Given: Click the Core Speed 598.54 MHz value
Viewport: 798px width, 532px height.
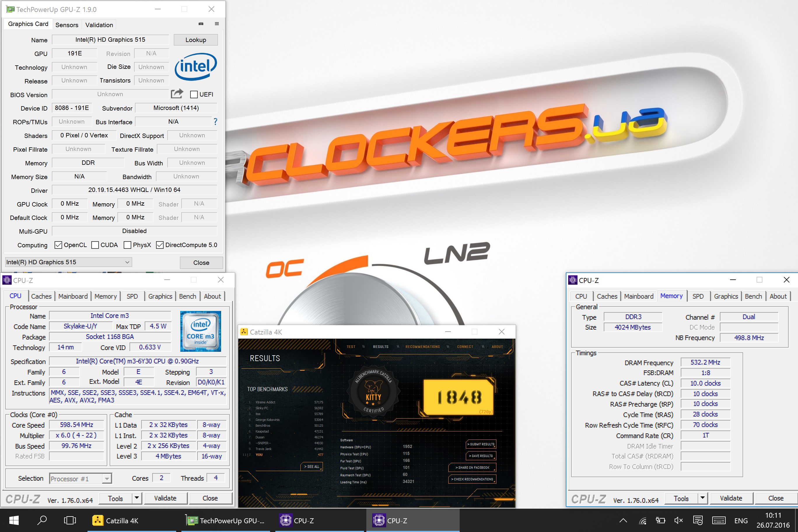Looking at the screenshot, I should pyautogui.click(x=76, y=425).
